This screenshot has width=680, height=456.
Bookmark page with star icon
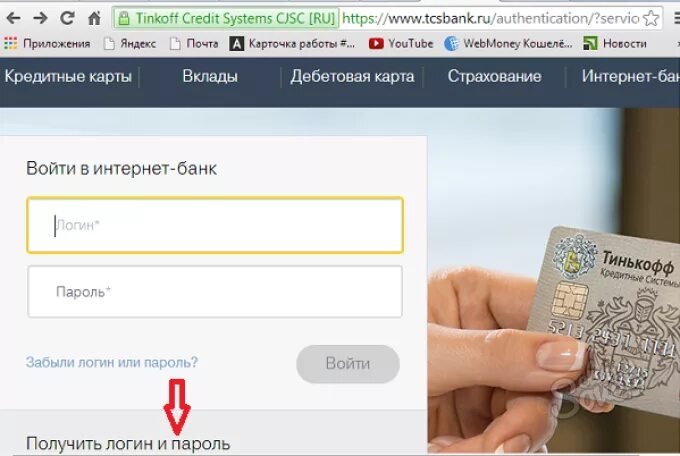click(x=651, y=18)
